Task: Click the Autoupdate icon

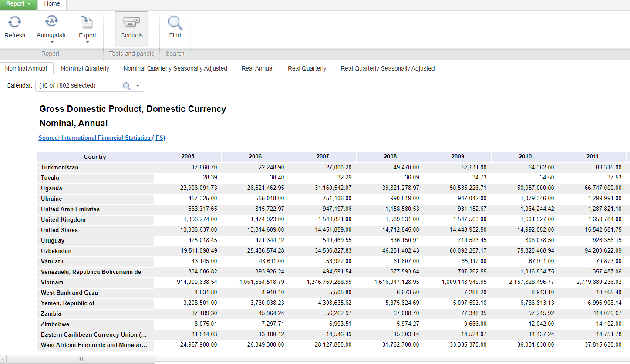Action: click(52, 21)
